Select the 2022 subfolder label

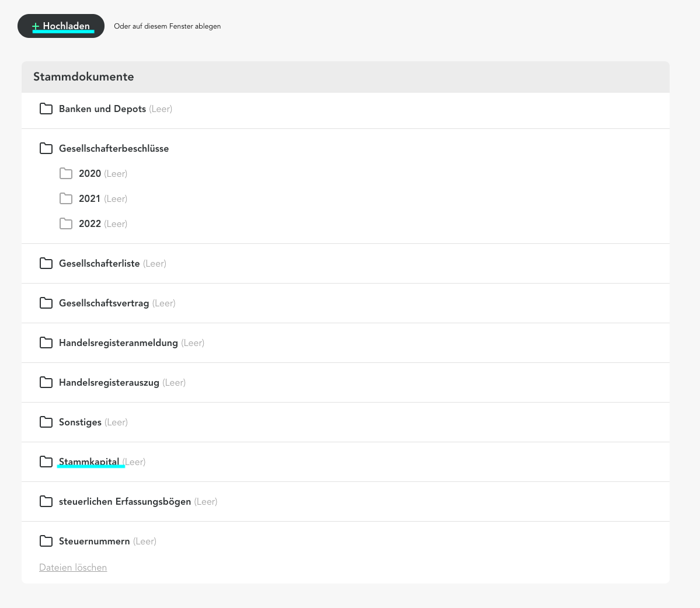pos(89,224)
